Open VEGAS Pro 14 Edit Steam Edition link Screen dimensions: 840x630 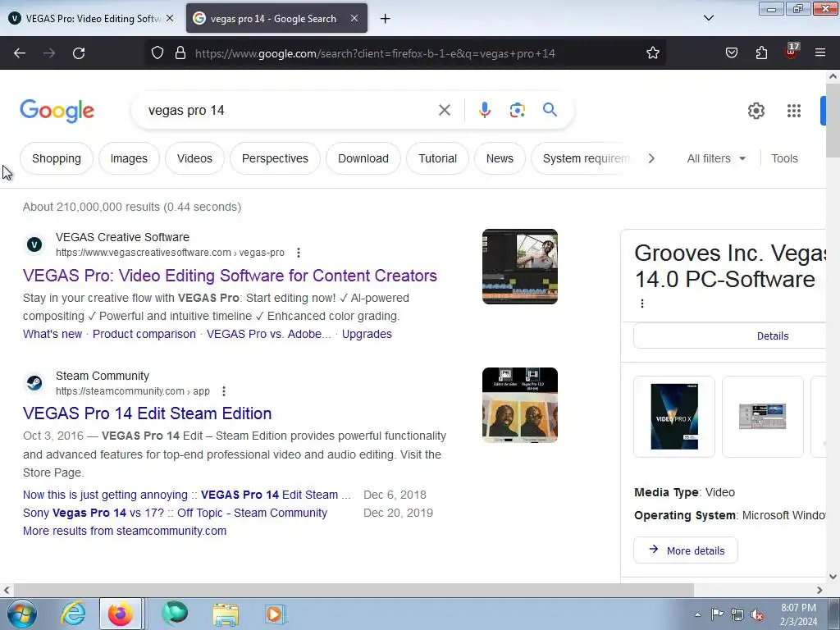click(148, 413)
